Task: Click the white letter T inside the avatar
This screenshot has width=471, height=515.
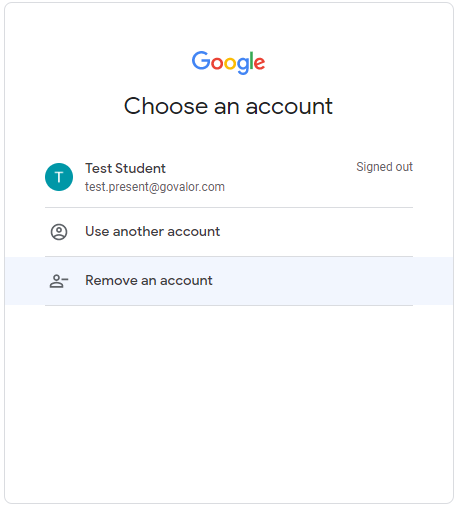Action: click(x=59, y=177)
